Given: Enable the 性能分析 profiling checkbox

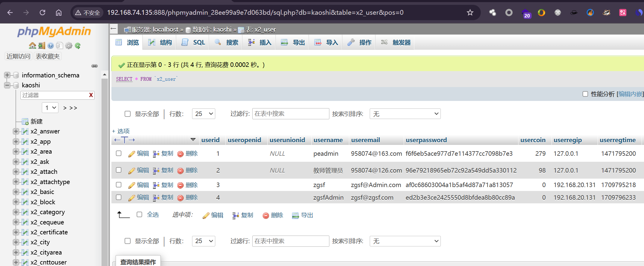Looking at the screenshot, I should [585, 94].
